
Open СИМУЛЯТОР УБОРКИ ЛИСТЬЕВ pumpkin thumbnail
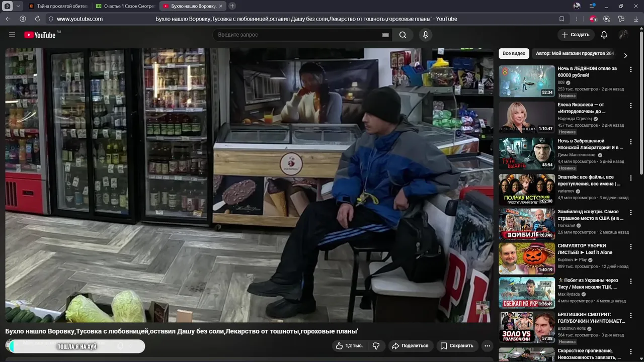coord(527,258)
